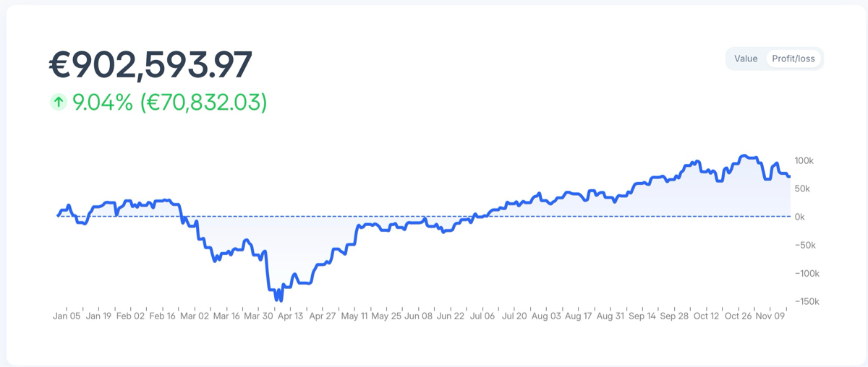Click the 0k baseline axis label
The image size is (868, 367).
click(x=800, y=217)
